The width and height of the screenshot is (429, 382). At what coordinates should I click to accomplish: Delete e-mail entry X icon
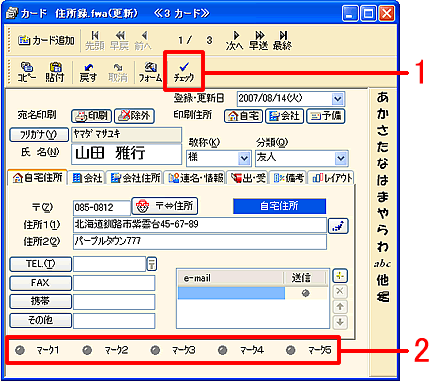[340, 291]
